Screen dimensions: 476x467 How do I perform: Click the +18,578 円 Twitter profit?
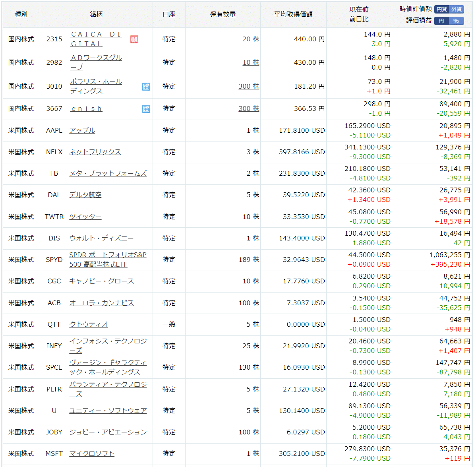452,222
